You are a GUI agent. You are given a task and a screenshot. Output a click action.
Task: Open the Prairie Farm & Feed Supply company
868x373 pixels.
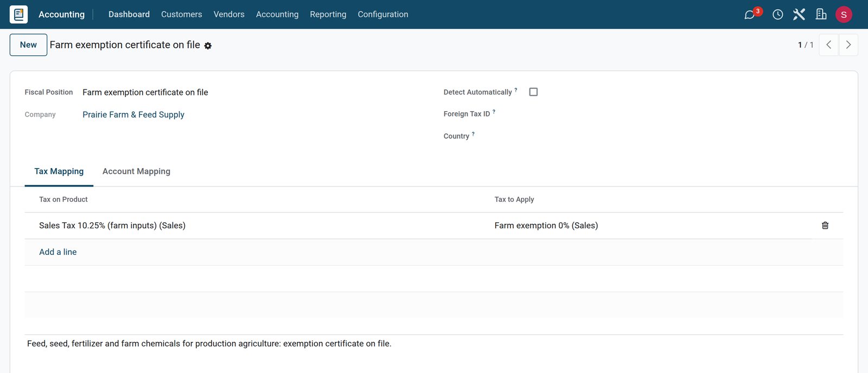pyautogui.click(x=133, y=114)
